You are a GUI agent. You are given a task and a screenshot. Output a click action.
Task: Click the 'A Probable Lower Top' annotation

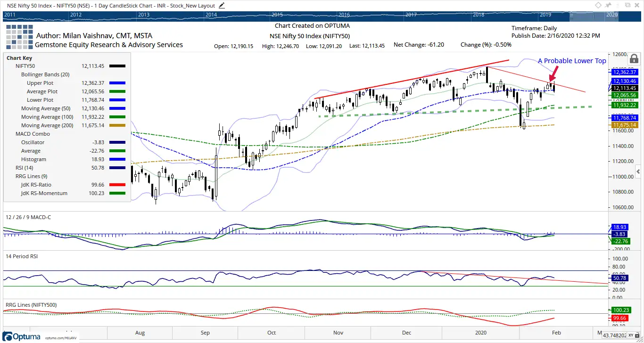pyautogui.click(x=571, y=61)
